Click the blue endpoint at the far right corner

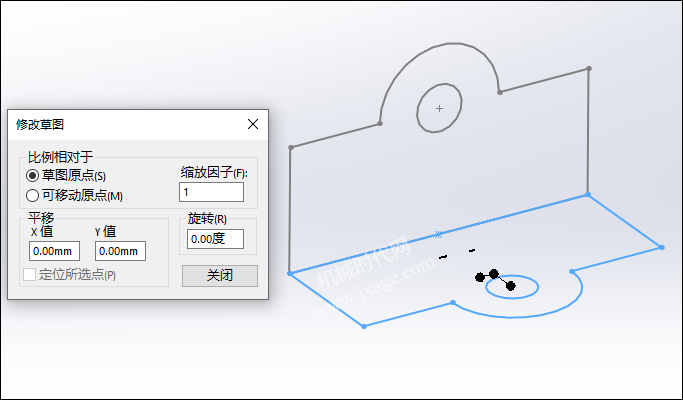(x=662, y=247)
